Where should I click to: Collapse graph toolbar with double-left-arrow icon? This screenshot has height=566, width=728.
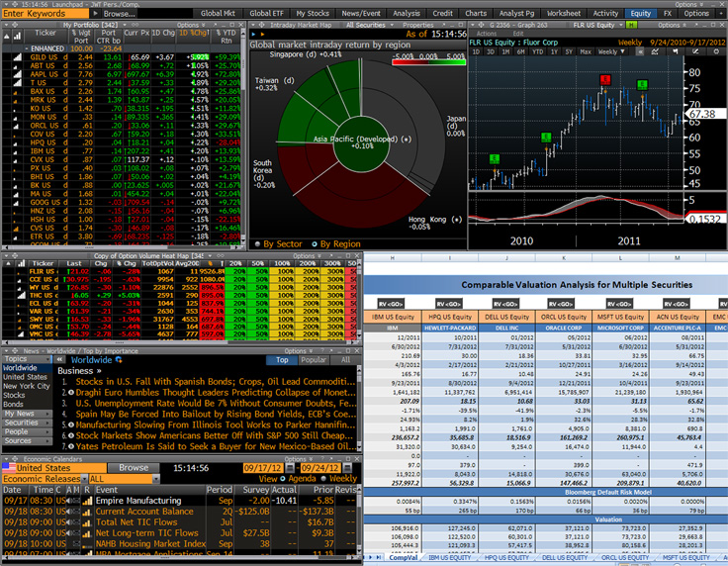(640, 52)
